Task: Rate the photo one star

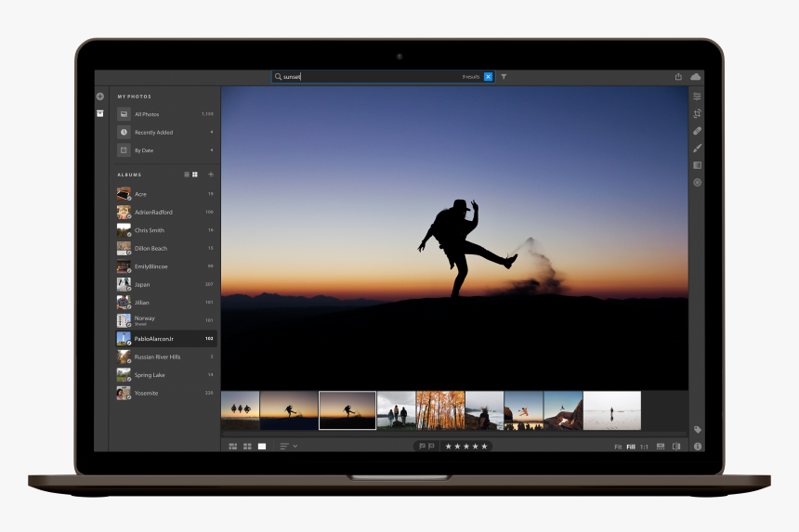Action: pyautogui.click(x=449, y=447)
